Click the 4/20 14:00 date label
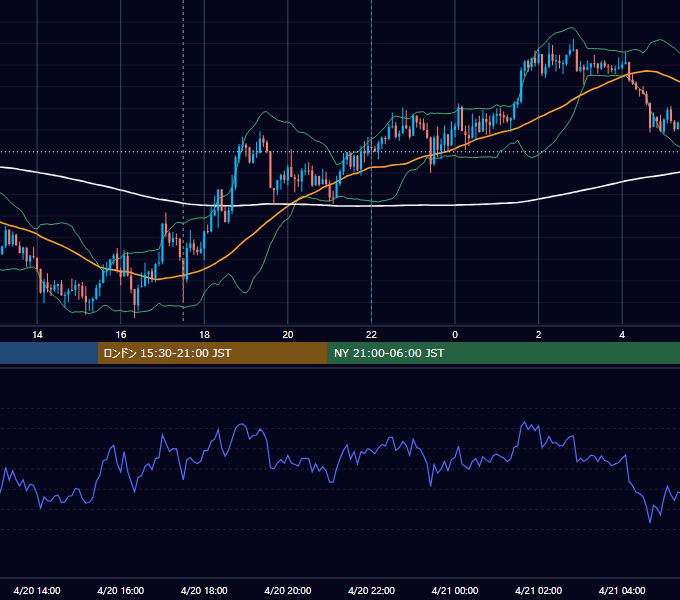The width and height of the screenshot is (680, 600). click(x=37, y=590)
